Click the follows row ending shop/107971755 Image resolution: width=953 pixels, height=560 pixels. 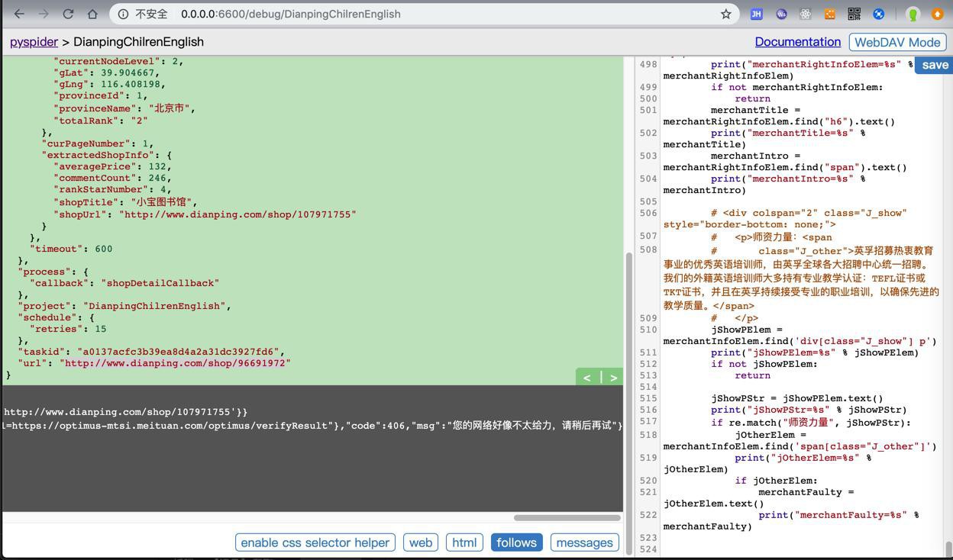point(126,412)
